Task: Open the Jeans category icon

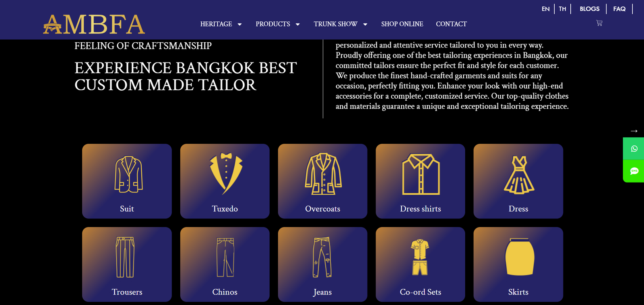Action: 322,257
